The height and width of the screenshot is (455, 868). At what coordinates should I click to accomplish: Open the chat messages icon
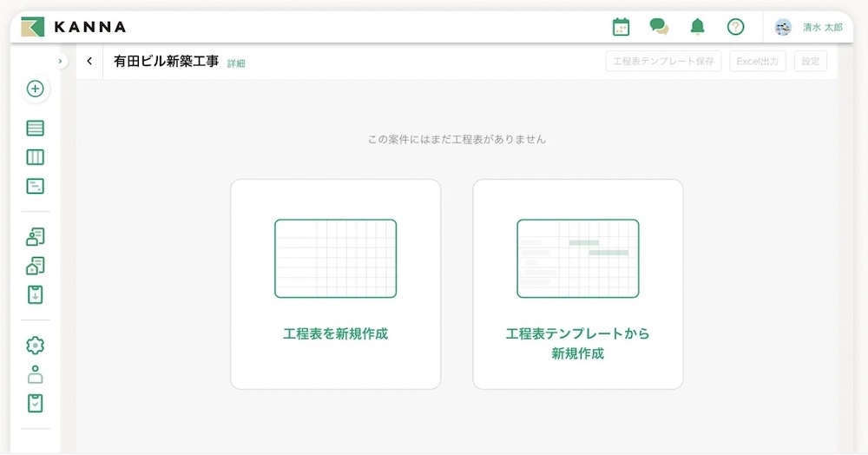pos(659,27)
